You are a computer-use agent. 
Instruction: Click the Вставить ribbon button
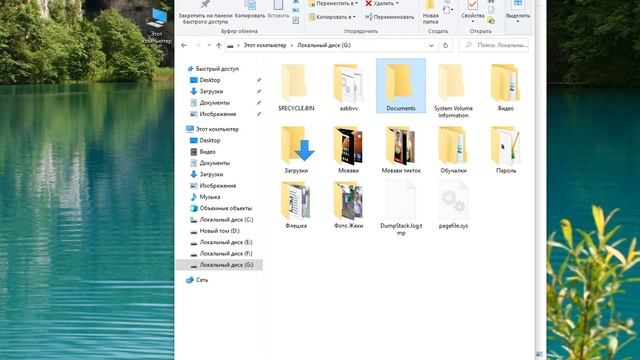tap(278, 10)
